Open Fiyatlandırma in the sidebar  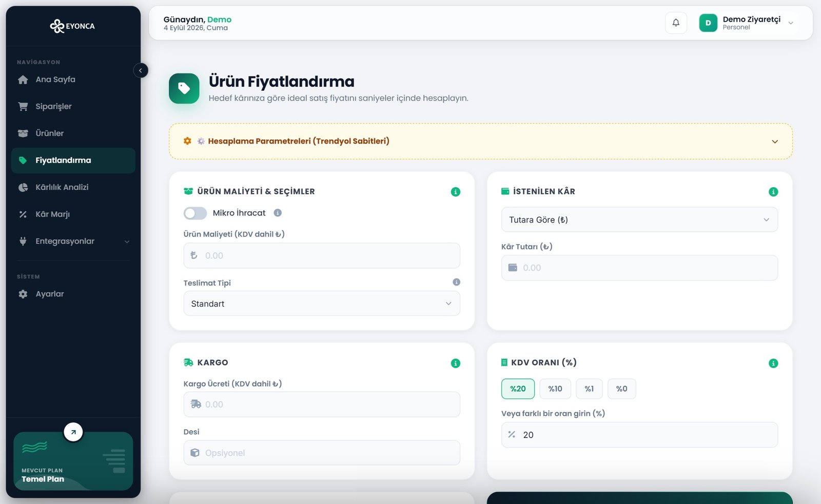73,160
